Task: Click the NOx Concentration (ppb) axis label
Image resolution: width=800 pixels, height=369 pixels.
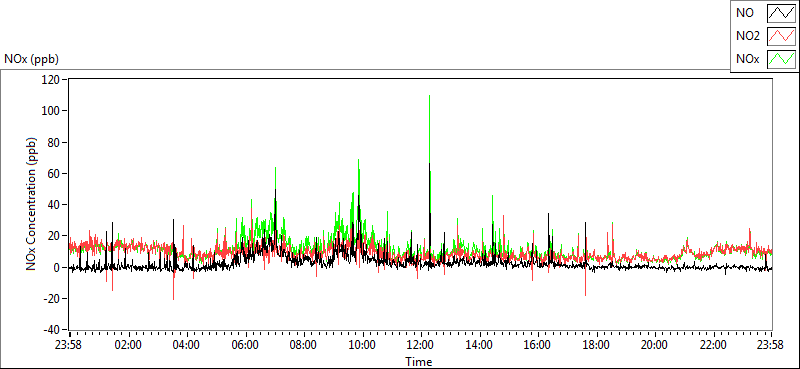Action: click(x=32, y=203)
